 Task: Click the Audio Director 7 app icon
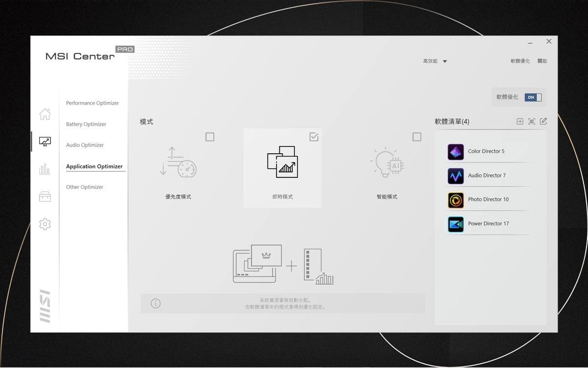click(456, 176)
